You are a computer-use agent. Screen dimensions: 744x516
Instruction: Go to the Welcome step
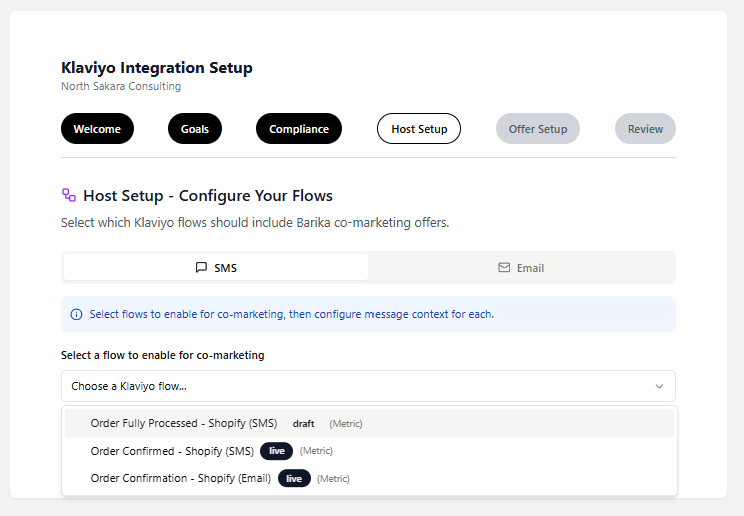97,129
